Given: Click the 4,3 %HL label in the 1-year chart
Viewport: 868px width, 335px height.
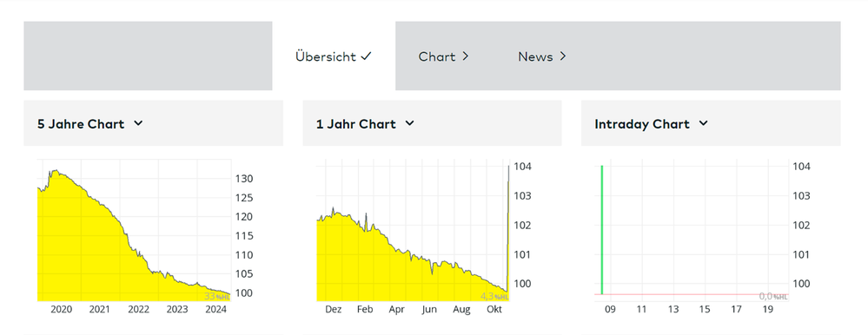Looking at the screenshot, I should click(x=494, y=296).
